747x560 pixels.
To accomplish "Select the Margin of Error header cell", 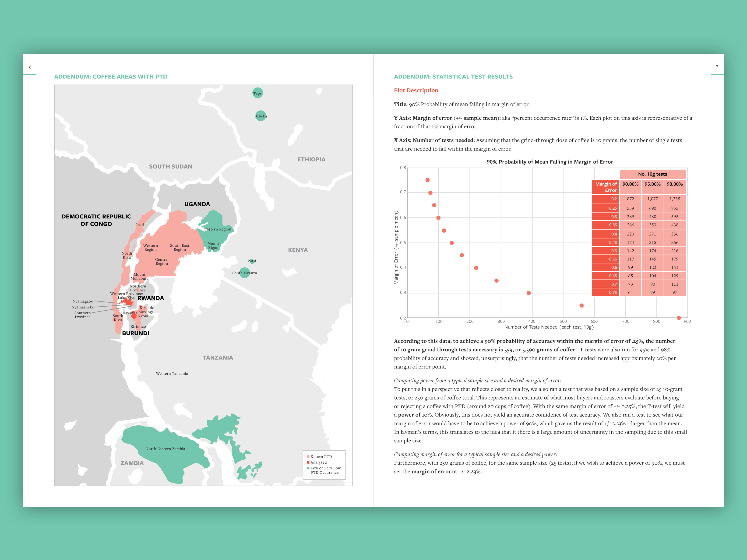I will (x=606, y=187).
